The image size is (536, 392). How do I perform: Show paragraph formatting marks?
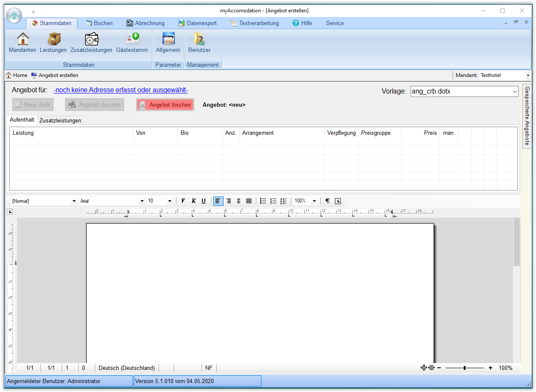point(327,201)
